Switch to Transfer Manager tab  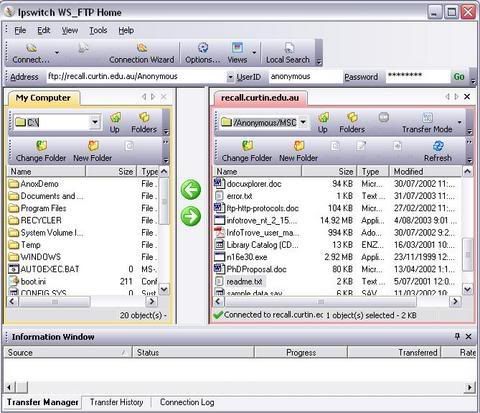click(x=43, y=402)
